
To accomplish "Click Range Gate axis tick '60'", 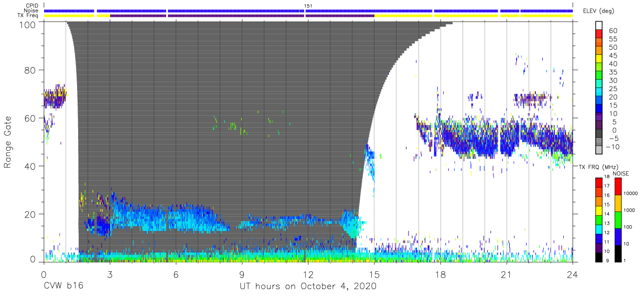I will pyautogui.click(x=30, y=118).
